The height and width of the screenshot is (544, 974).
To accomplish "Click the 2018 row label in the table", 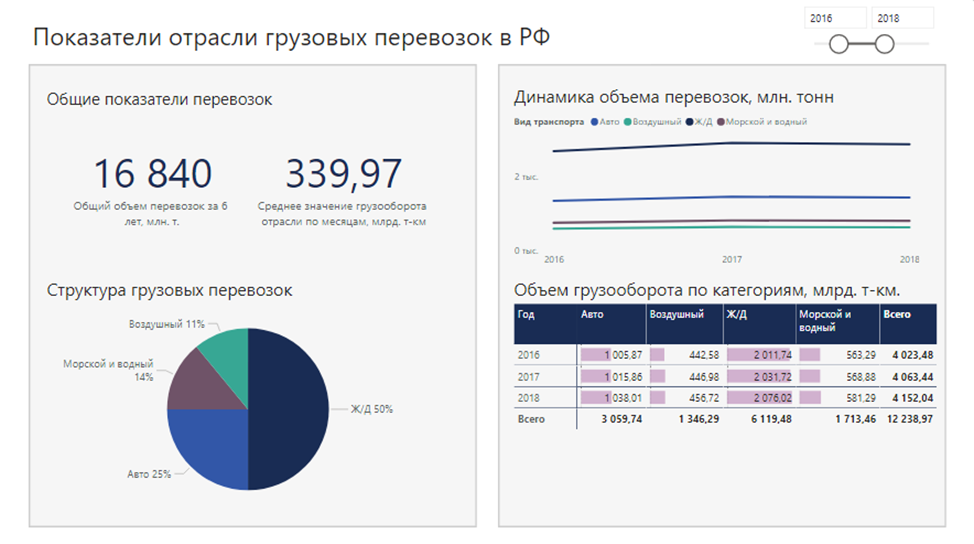I will [529, 398].
